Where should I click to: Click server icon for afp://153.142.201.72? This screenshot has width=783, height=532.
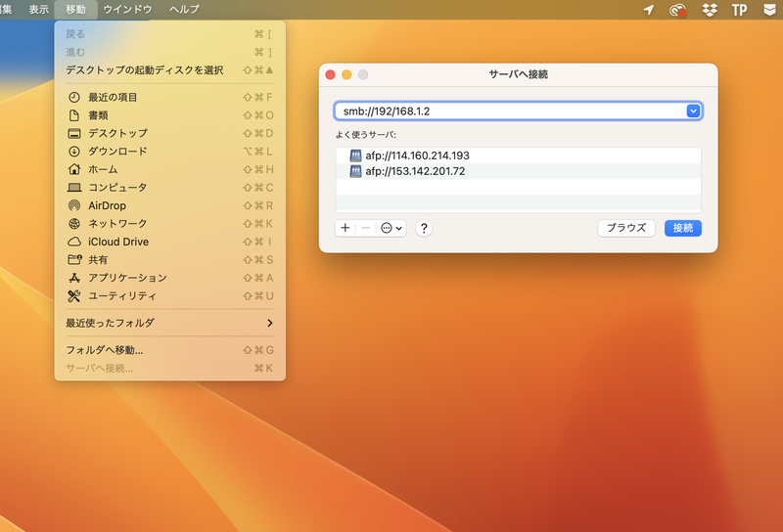click(x=355, y=171)
